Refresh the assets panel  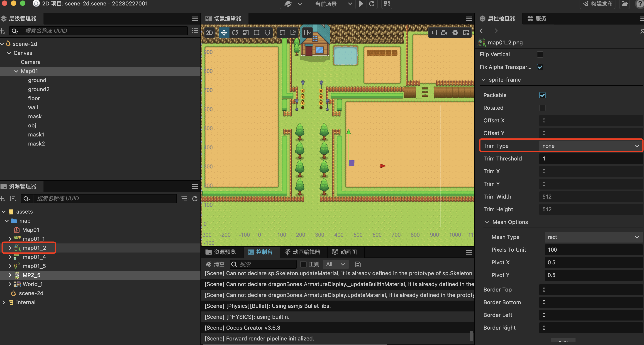(x=195, y=199)
